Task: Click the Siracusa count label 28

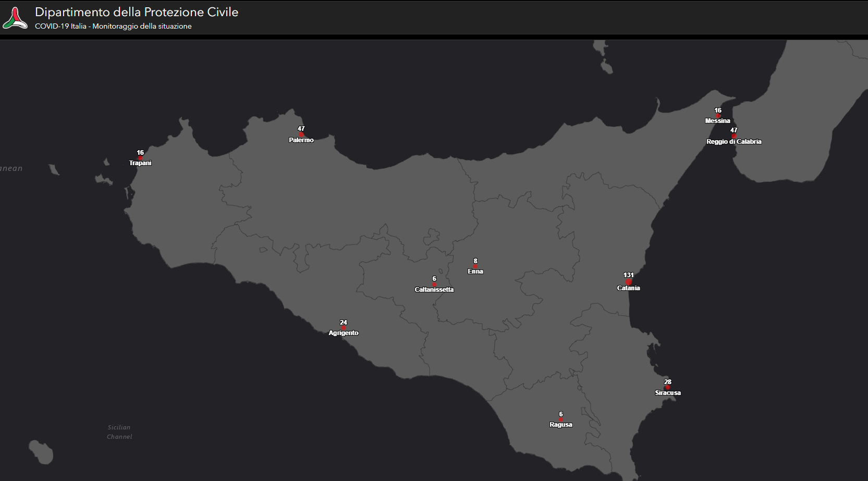Action: pos(667,382)
